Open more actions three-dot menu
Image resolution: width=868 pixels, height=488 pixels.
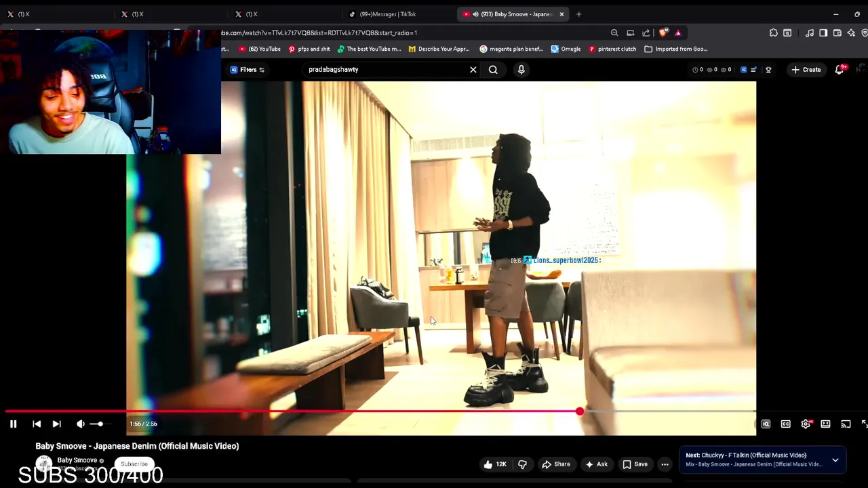click(x=665, y=464)
